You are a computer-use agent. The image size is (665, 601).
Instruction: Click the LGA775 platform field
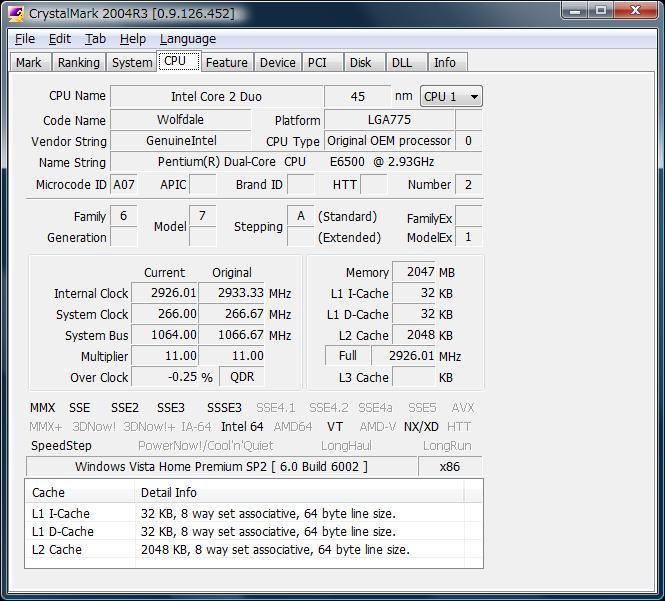pyautogui.click(x=389, y=120)
